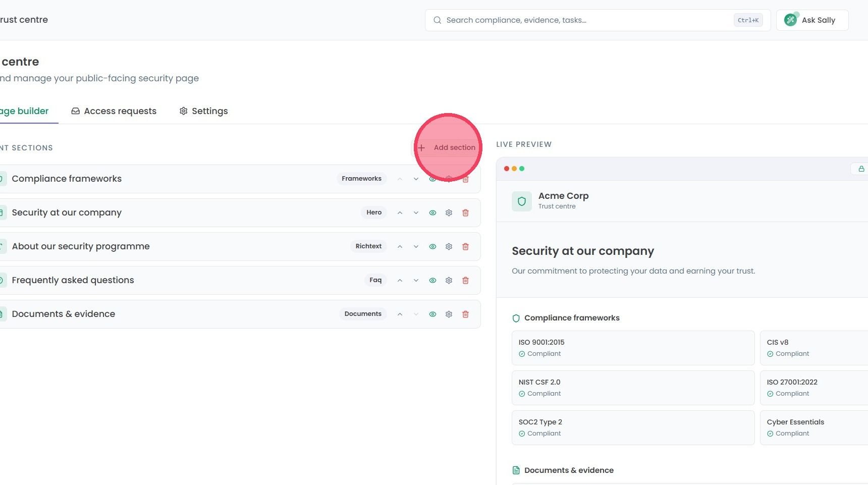The height and width of the screenshot is (485, 868).
Task: Toggle visibility of Documents & evidence section
Action: point(432,314)
